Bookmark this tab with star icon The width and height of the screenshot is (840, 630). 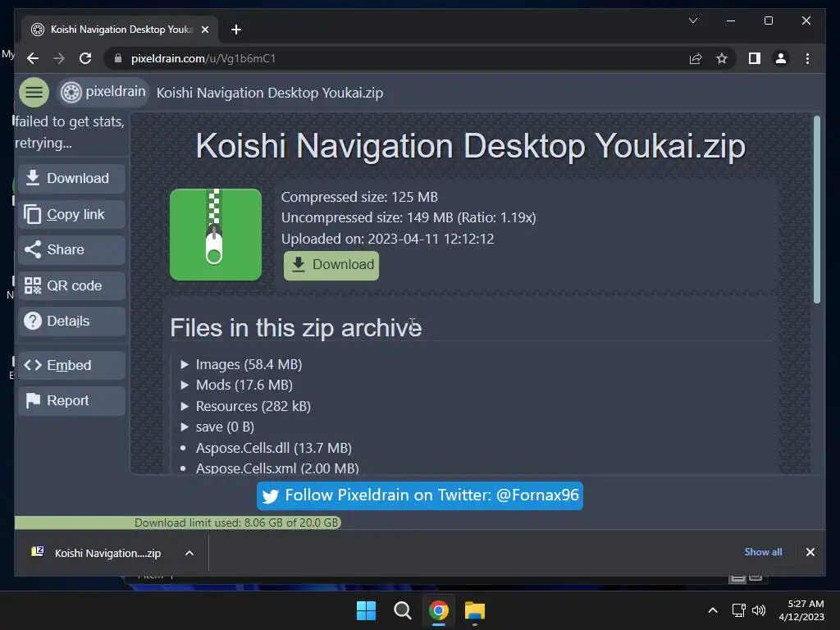pyautogui.click(x=722, y=58)
